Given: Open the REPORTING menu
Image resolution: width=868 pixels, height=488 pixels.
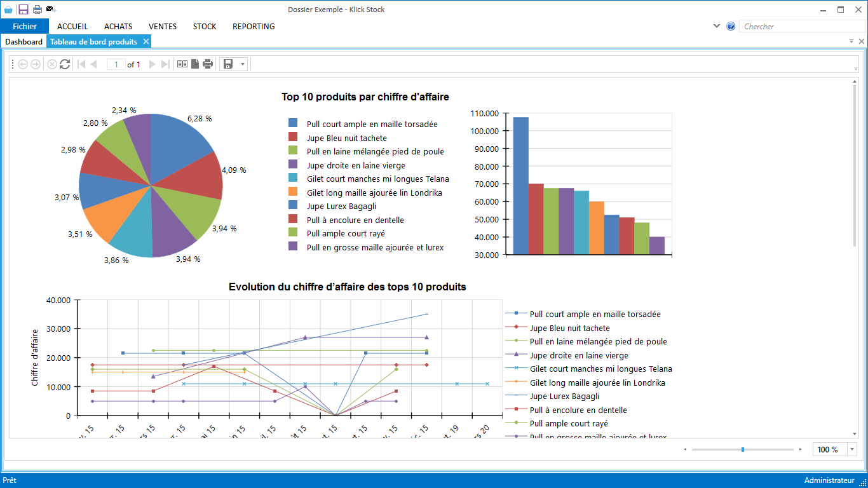Looking at the screenshot, I should (254, 27).
